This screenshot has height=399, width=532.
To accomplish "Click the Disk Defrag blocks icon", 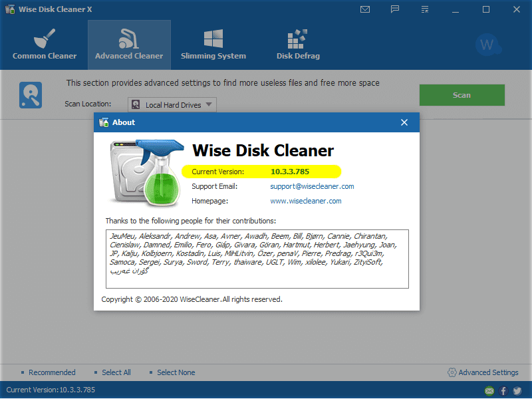I will click(x=297, y=39).
